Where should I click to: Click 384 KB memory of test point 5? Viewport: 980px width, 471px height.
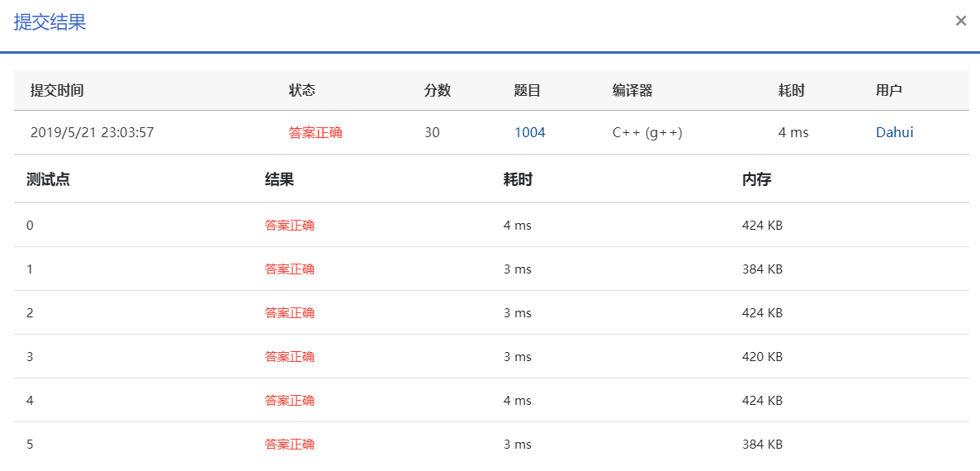(x=762, y=445)
